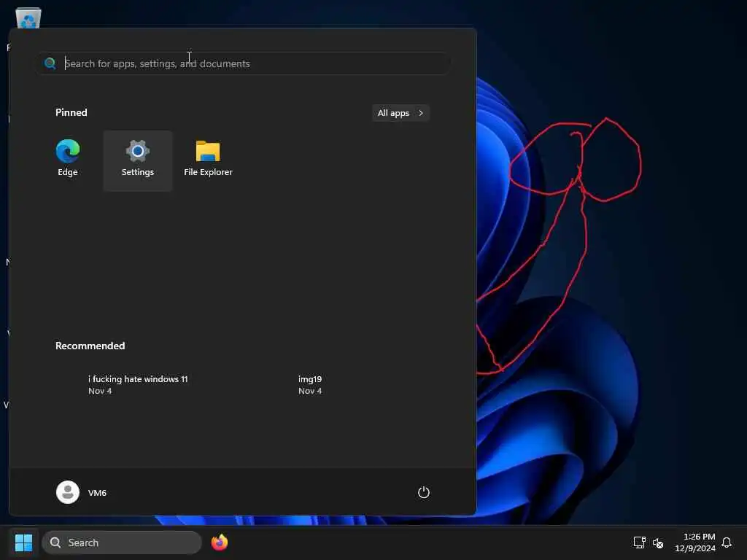
Task: Open the VM6 user account menu
Action: point(82,492)
